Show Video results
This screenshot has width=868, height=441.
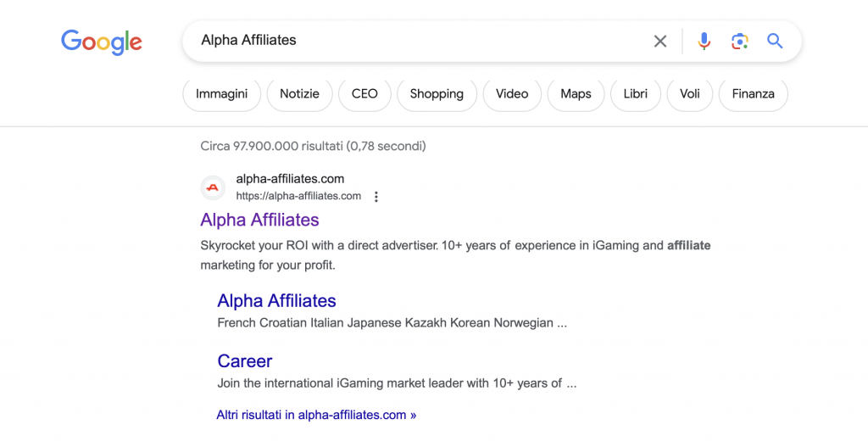click(x=512, y=94)
